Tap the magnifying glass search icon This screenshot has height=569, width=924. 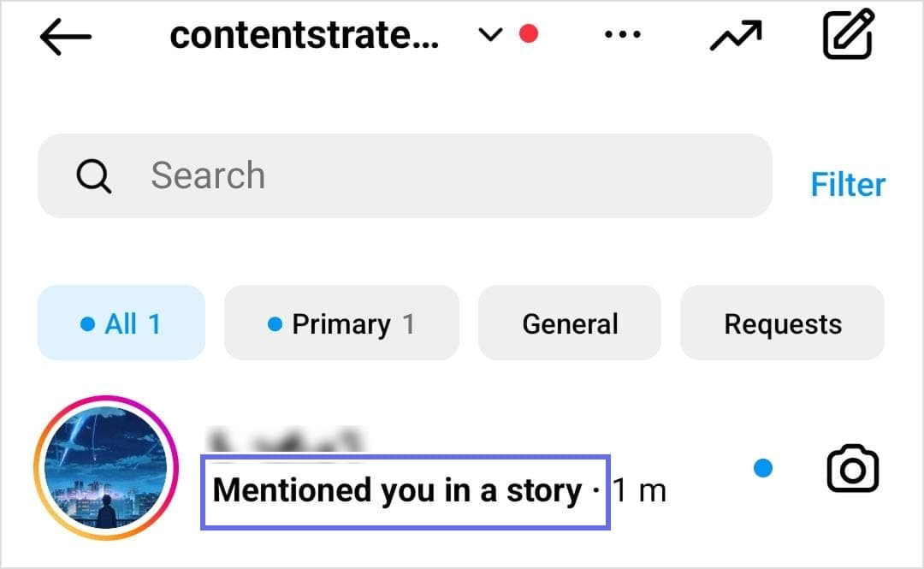(94, 175)
